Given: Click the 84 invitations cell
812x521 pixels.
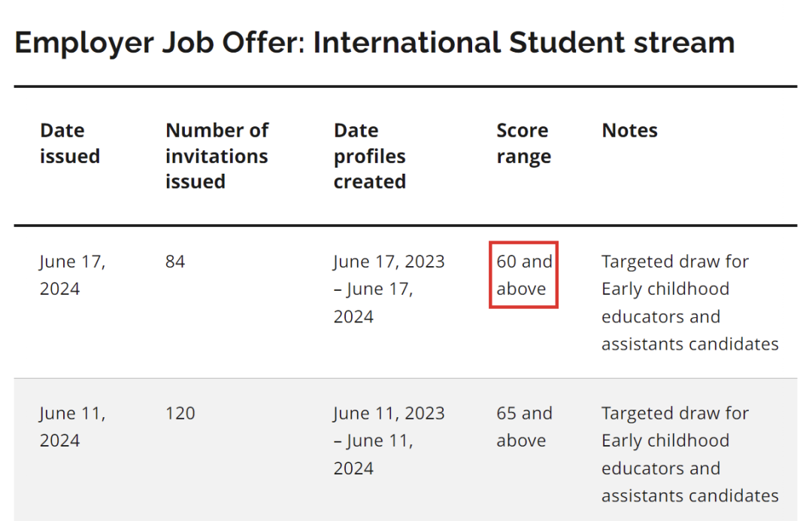Looking at the screenshot, I should pos(175,262).
